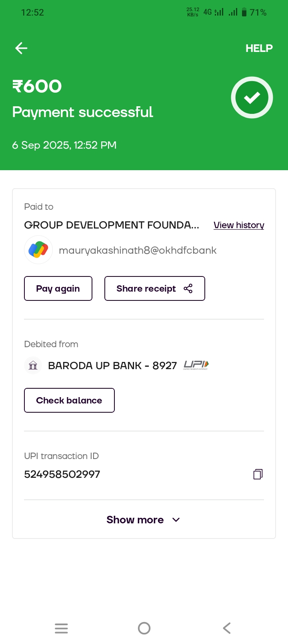This screenshot has height=644, width=288.
Task: Select the UPI transaction ID number
Action: pos(62,474)
